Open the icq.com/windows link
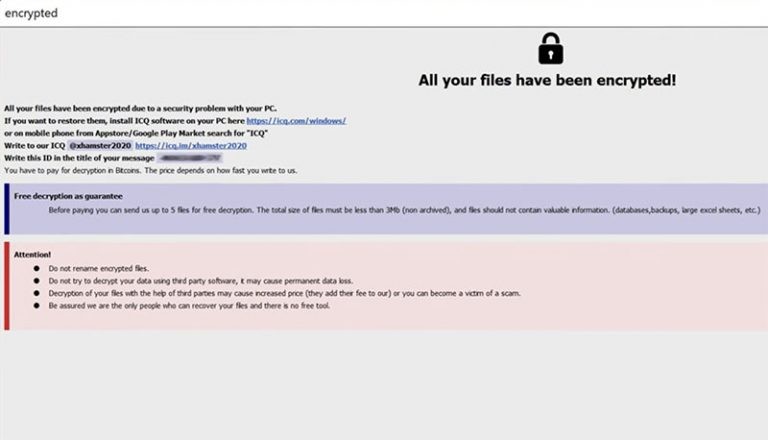The width and height of the screenshot is (768, 440). click(296, 120)
